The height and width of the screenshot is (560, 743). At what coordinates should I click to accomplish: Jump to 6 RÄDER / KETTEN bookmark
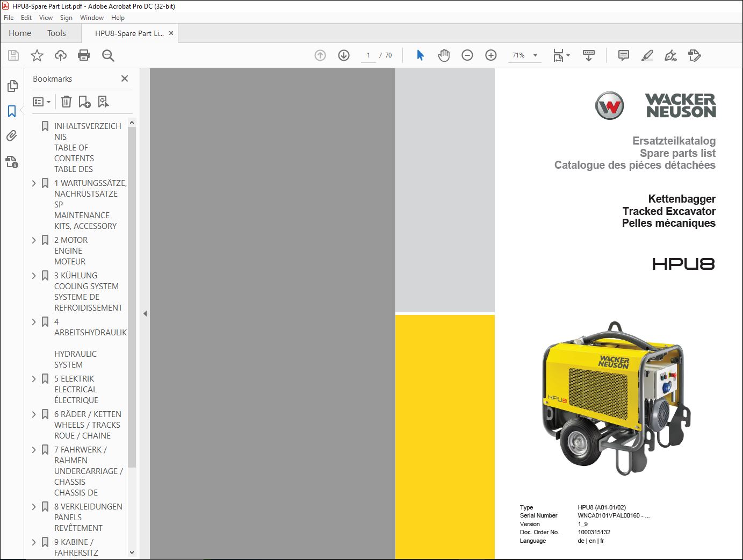pos(88,425)
